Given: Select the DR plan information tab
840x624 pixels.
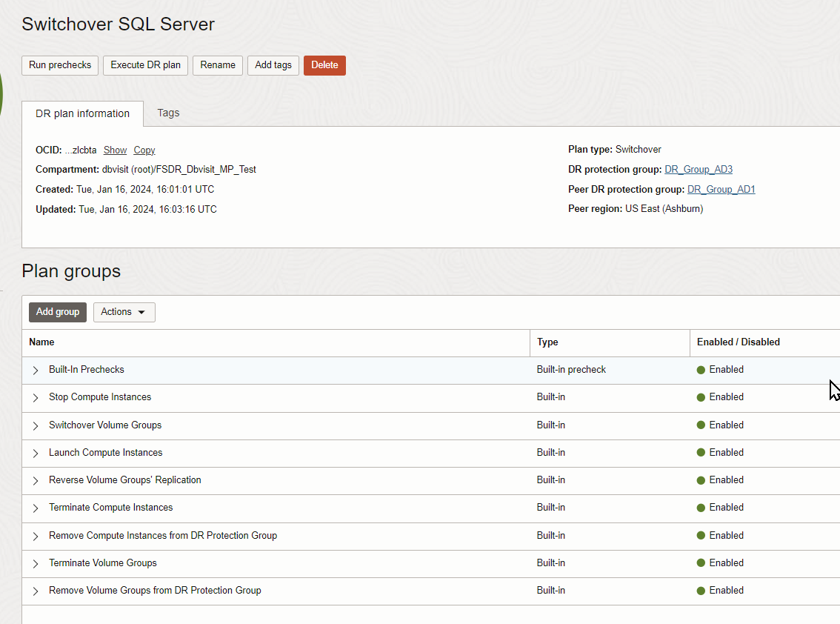Looking at the screenshot, I should tap(82, 113).
